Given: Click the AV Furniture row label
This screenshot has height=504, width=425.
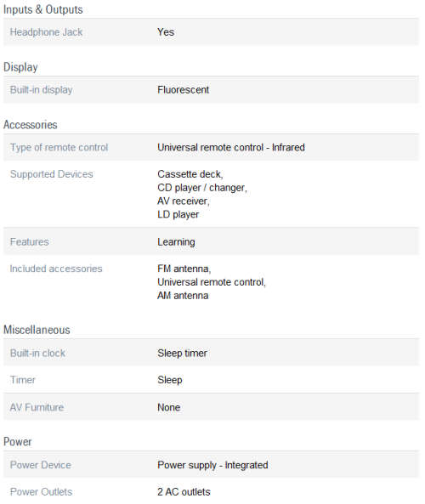Looking at the screenshot, I should point(37,407).
